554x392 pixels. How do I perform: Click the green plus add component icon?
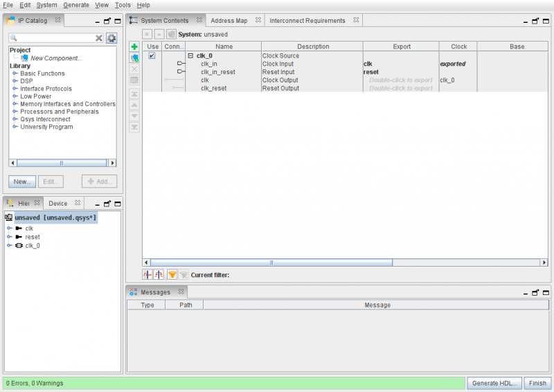(134, 46)
